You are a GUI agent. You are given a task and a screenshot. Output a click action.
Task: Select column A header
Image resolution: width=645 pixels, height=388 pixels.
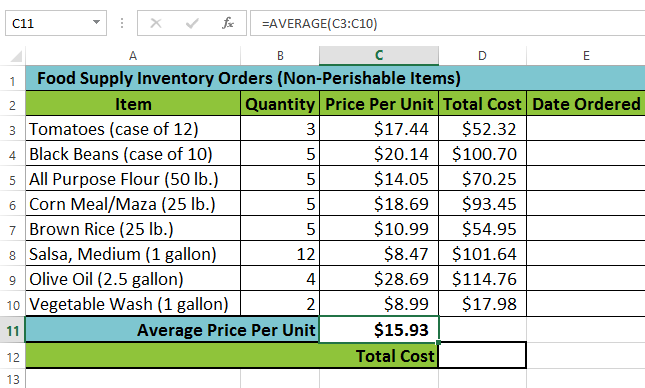(x=133, y=56)
